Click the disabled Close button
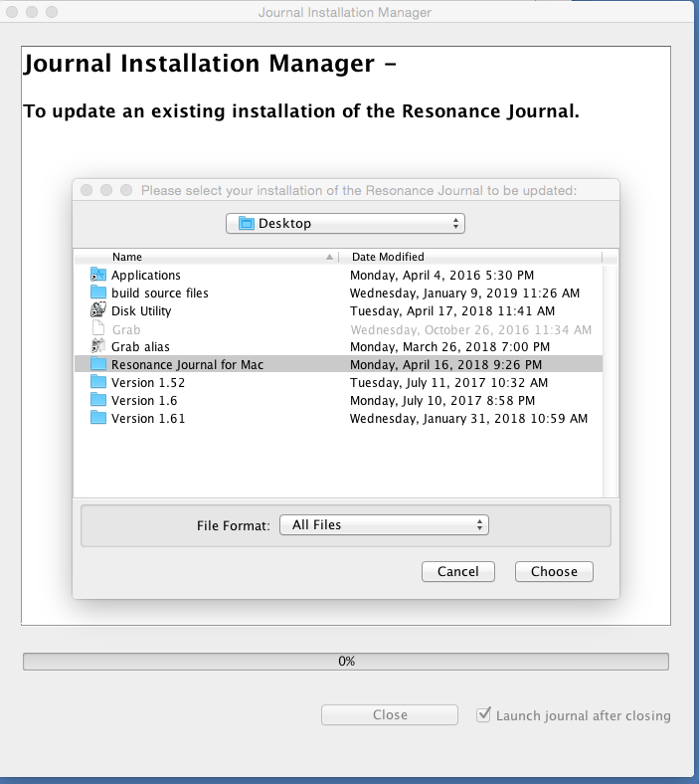Viewport: 699px width, 784px height. coord(390,714)
